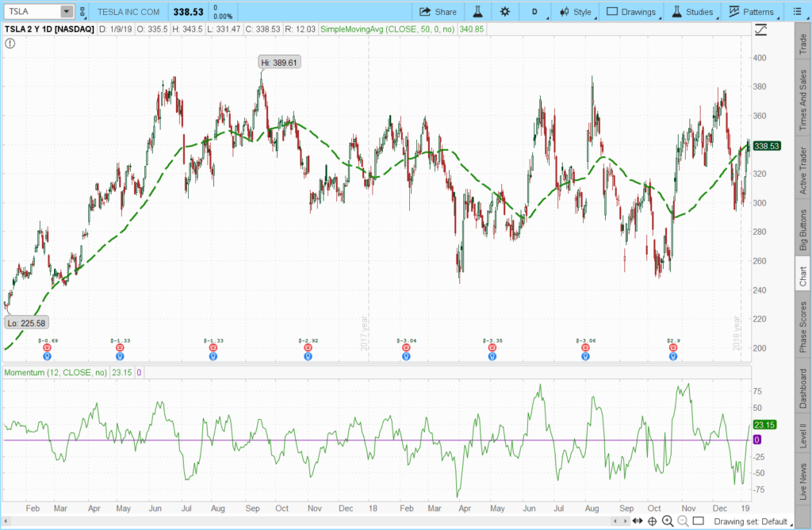The image size is (812, 530).
Task: Click the curve icon above price axis
Action: point(761,29)
